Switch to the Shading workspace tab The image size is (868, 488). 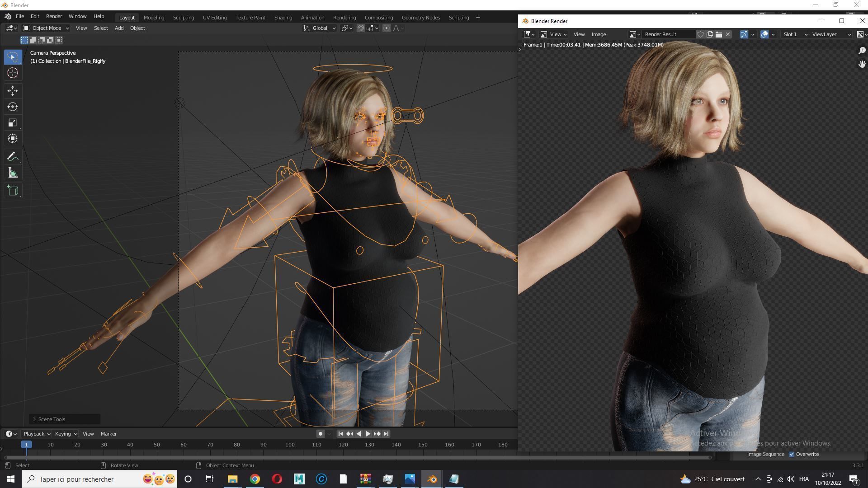click(283, 18)
